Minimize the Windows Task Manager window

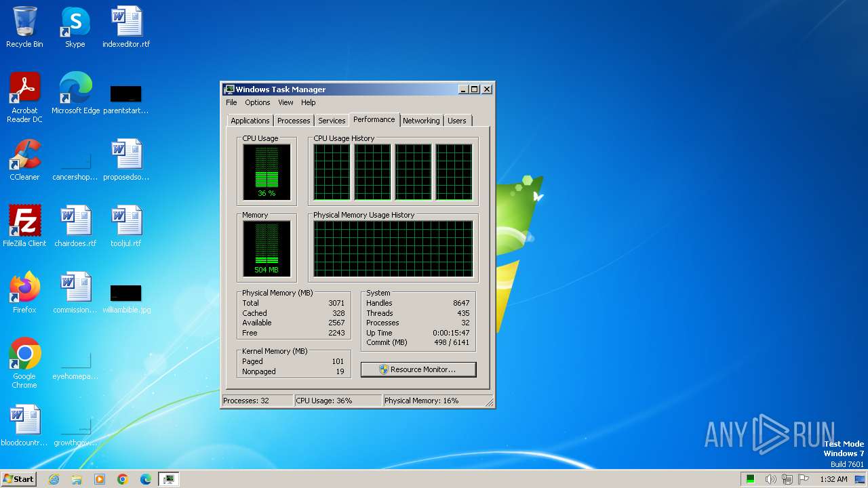[x=463, y=89]
